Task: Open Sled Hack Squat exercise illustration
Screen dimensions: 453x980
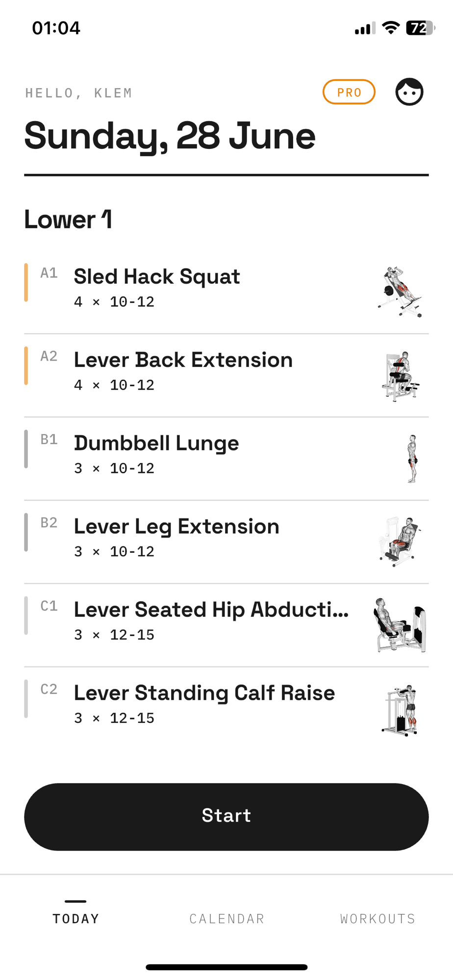Action: click(400, 292)
